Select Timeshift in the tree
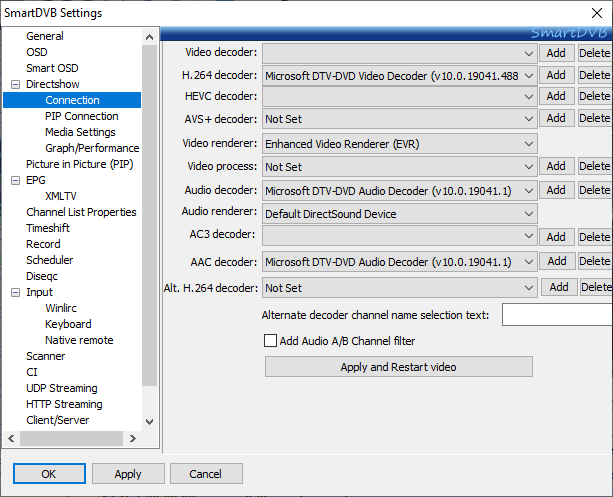The width and height of the screenshot is (613, 497). point(48,228)
